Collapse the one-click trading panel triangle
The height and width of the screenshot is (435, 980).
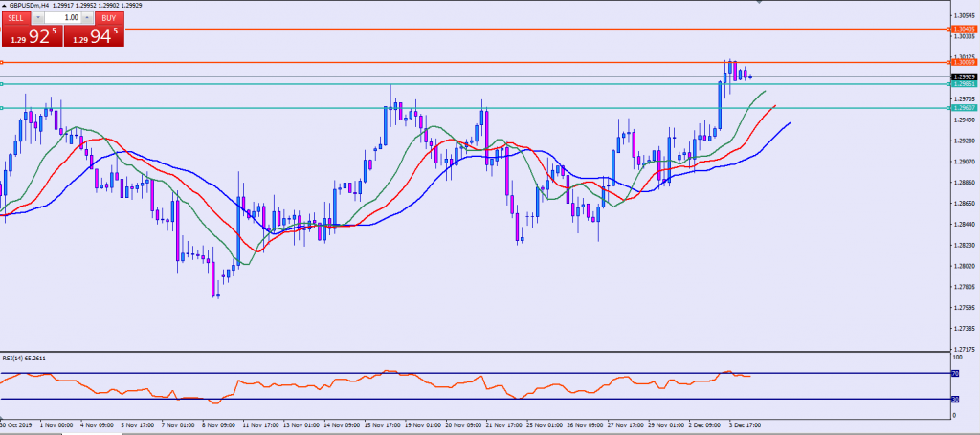(x=4, y=6)
